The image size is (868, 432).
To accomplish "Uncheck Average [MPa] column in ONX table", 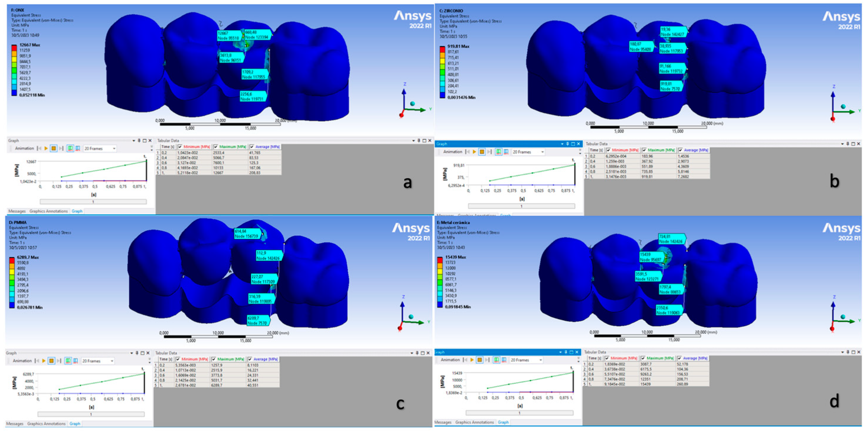I will [x=252, y=147].
